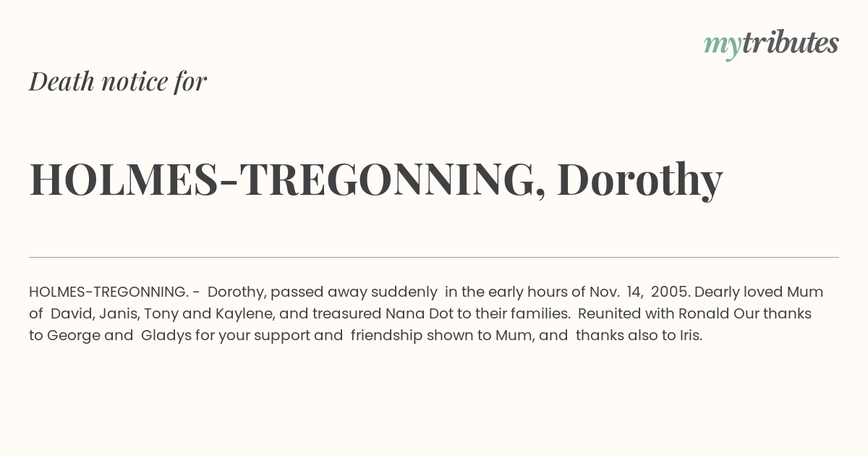The height and width of the screenshot is (456, 868).
Task: Click the 'Death notice for' heading
Action: pos(118,82)
